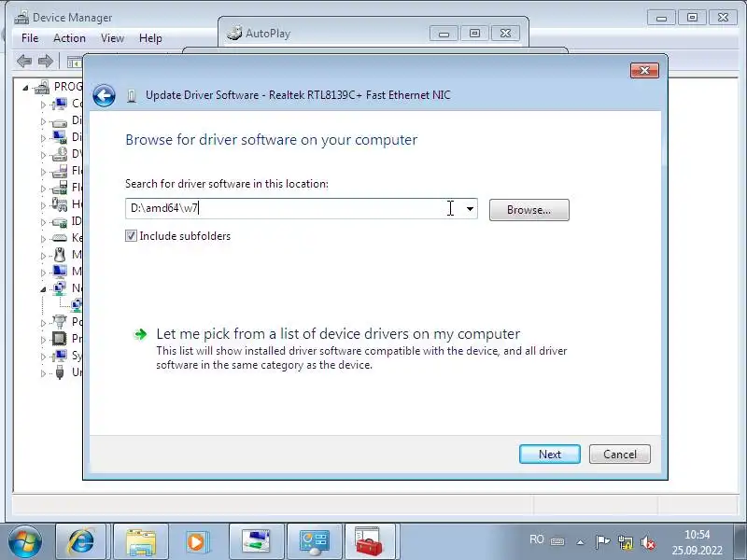The width and height of the screenshot is (747, 560).
Task: Click the Keyboards category icon in the tree
Action: [x=60, y=238]
